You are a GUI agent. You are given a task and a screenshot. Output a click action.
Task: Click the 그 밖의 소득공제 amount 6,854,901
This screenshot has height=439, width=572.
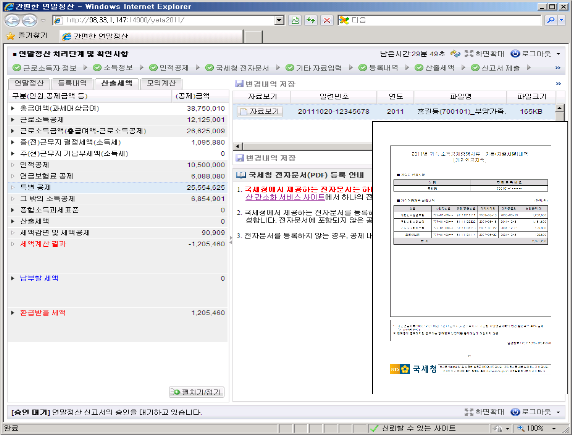coord(208,199)
